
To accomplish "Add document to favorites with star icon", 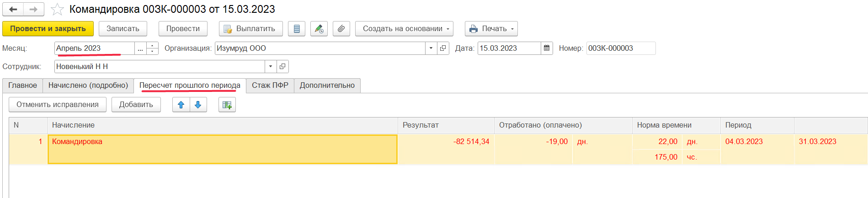I will tap(57, 9).
